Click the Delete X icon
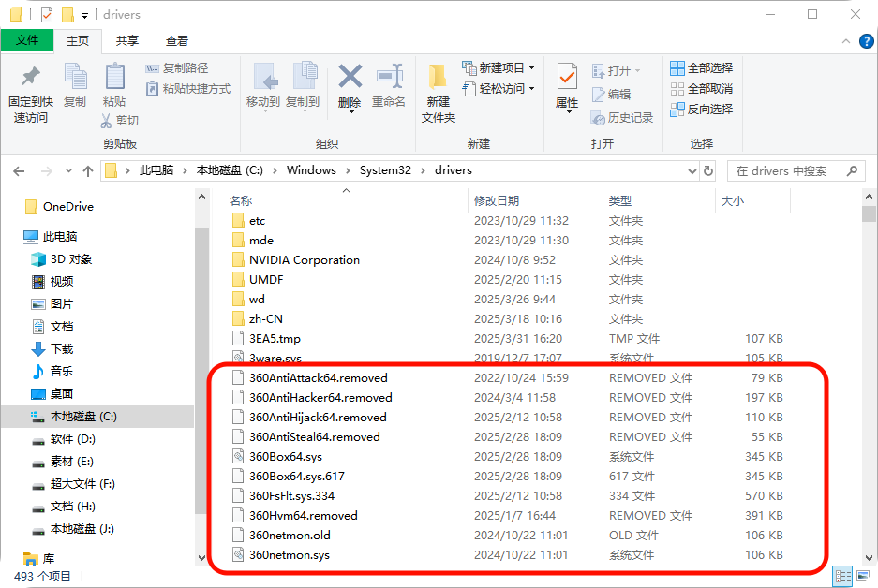Viewport: 878px width, 588px height. 350,76
